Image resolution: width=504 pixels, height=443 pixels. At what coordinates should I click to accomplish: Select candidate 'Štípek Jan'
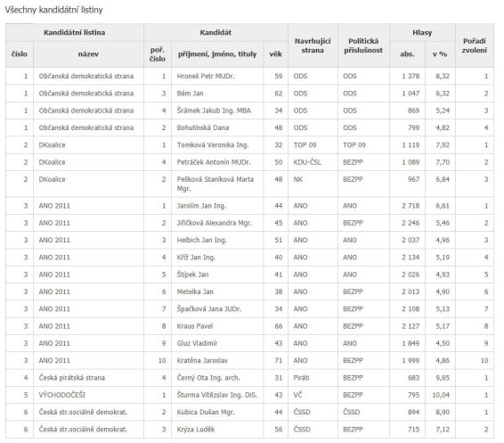(192, 275)
